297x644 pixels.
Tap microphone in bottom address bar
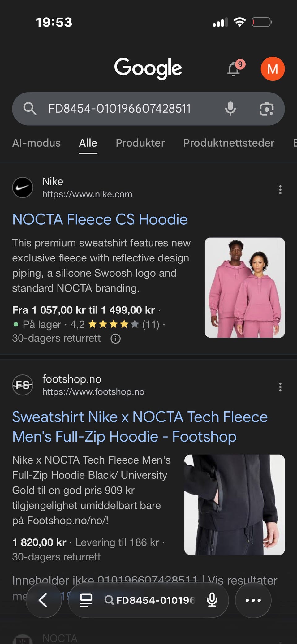212,600
